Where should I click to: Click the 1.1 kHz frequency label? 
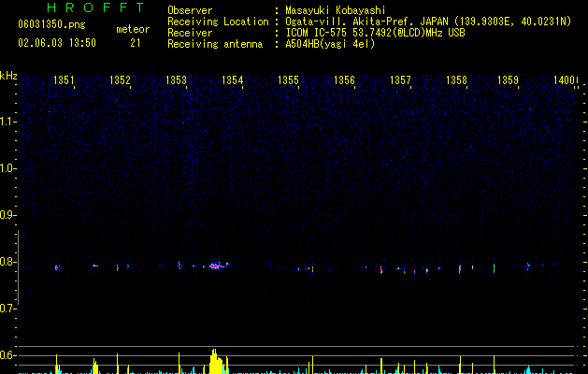8,122
